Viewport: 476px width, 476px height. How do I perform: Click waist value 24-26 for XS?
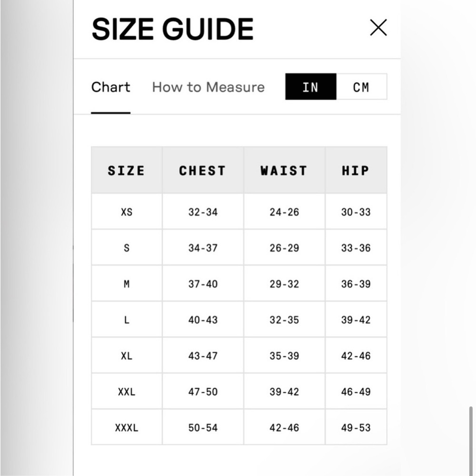284,212
